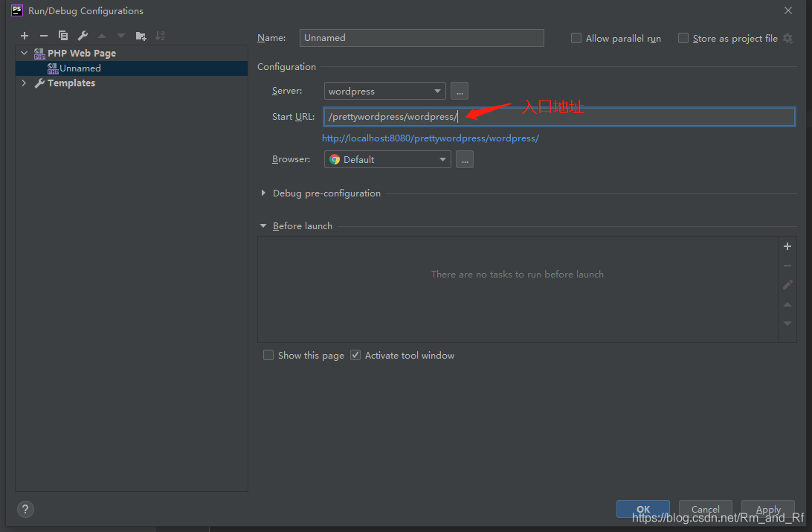This screenshot has height=532, width=812.
Task: Add a before launch task
Action: click(x=787, y=246)
